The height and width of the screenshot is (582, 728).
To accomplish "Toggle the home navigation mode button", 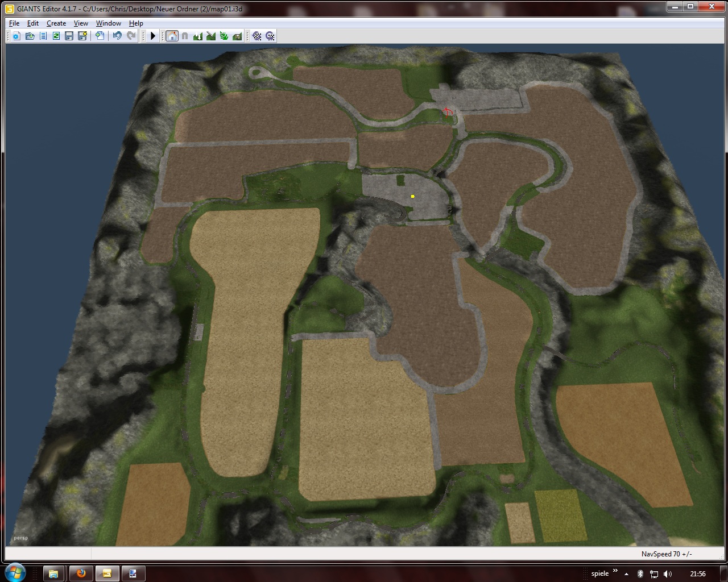I will (x=172, y=36).
